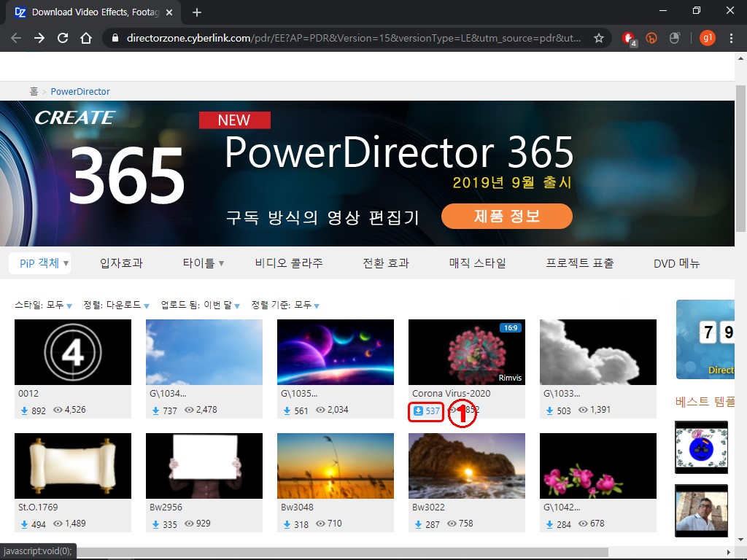Open the sidebar smiley face template thumbnail
The height and width of the screenshot is (560, 747).
pyautogui.click(x=701, y=447)
